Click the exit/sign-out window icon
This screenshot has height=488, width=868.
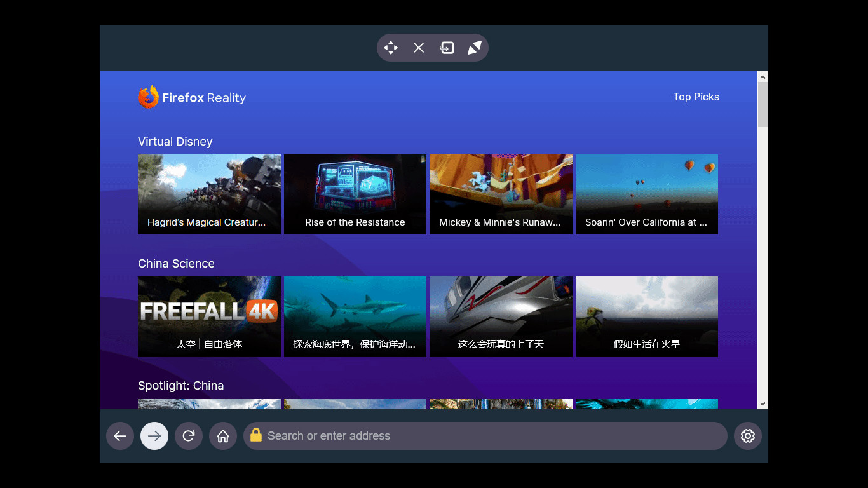coord(447,48)
